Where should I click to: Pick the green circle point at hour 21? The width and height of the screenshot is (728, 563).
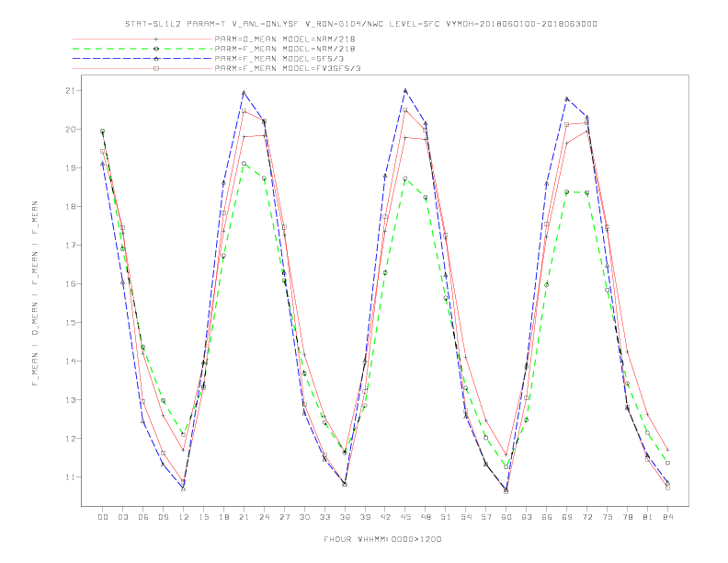(x=244, y=164)
